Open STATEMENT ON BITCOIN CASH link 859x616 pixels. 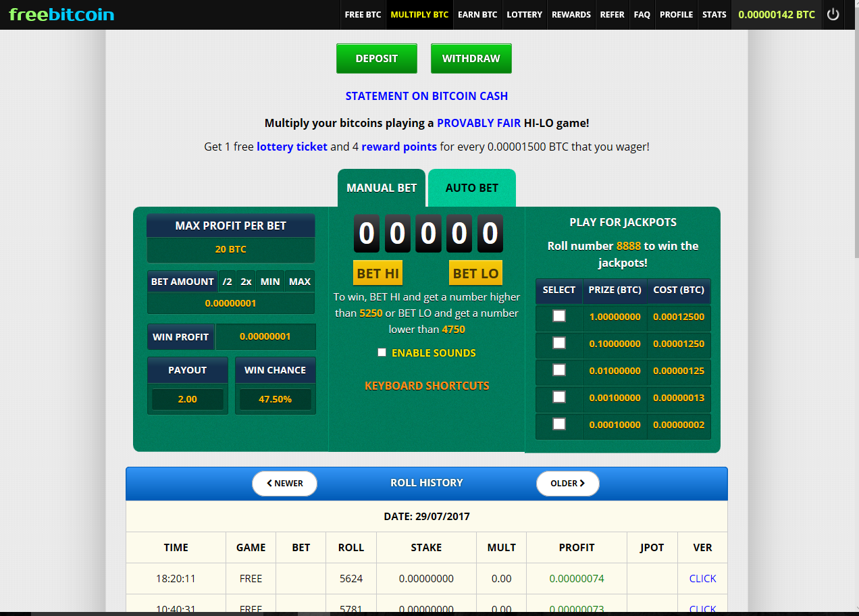[427, 96]
